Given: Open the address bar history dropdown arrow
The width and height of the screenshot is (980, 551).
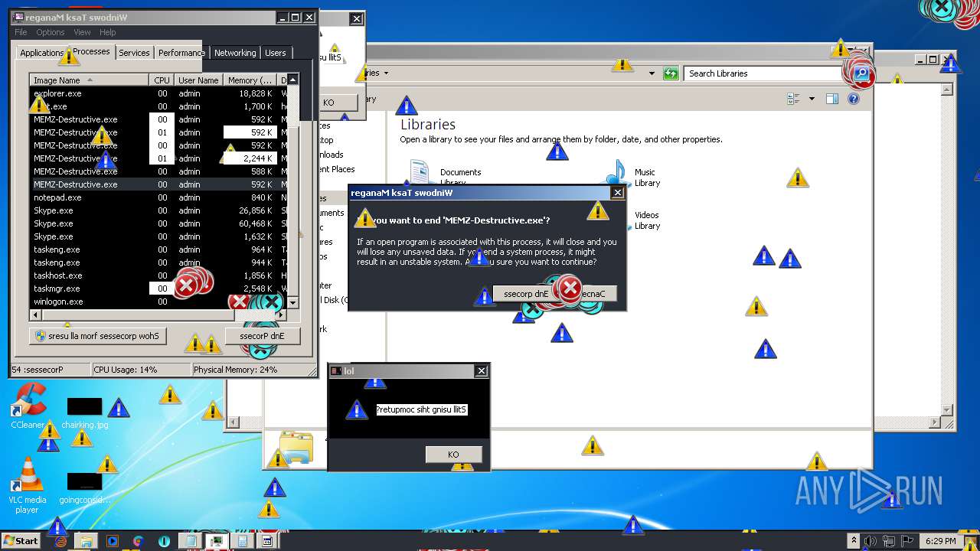Looking at the screenshot, I should [652, 73].
